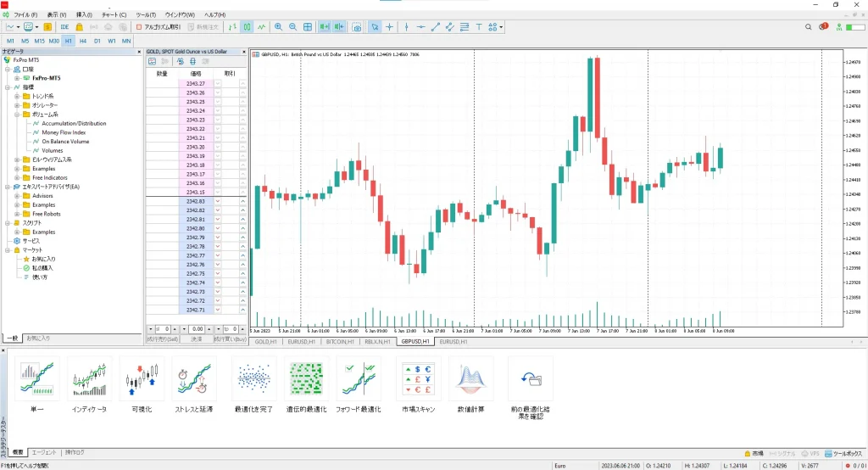
Task: Switch to the BITCOIN,H1 chart tab
Action: (341, 342)
